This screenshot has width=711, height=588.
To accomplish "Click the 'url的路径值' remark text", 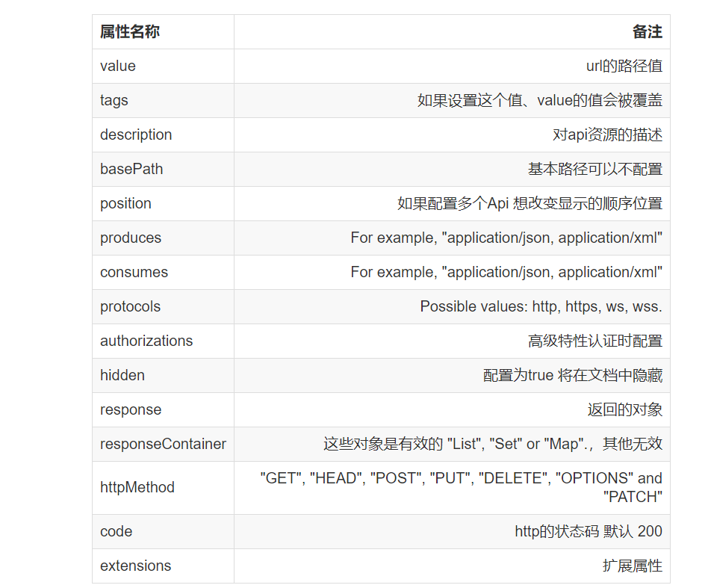I will pyautogui.click(x=624, y=66).
